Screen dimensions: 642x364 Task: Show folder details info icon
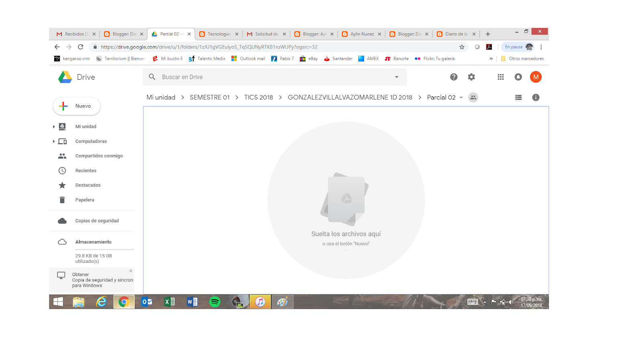click(536, 98)
